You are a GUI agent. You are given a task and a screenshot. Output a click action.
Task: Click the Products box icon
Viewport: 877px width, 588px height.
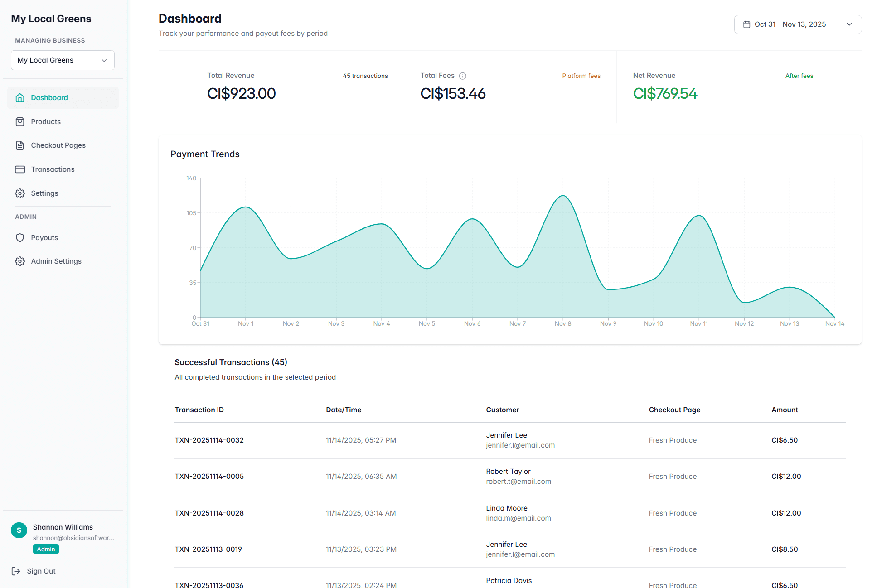(x=20, y=121)
